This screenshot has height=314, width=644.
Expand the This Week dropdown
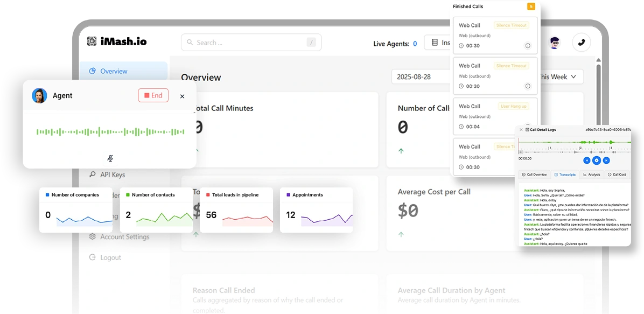point(559,77)
